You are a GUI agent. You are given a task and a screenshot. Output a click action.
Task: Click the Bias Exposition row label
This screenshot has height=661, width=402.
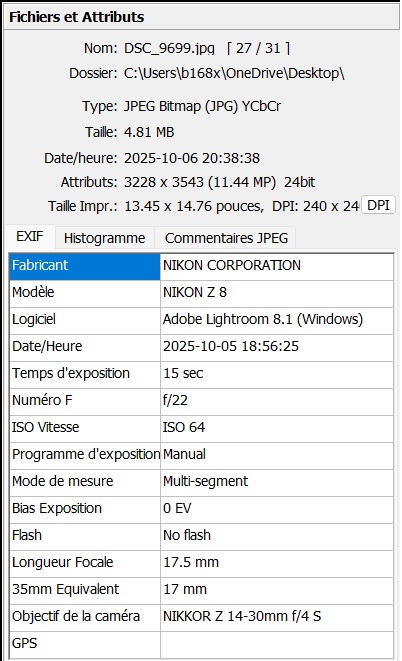click(x=85, y=508)
